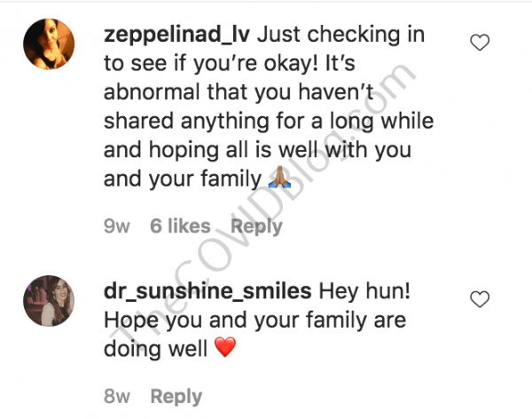This screenshot has height=419, width=532.
Task: Like the zeppelinad_lv comment with heart icon
Action: click(x=480, y=41)
